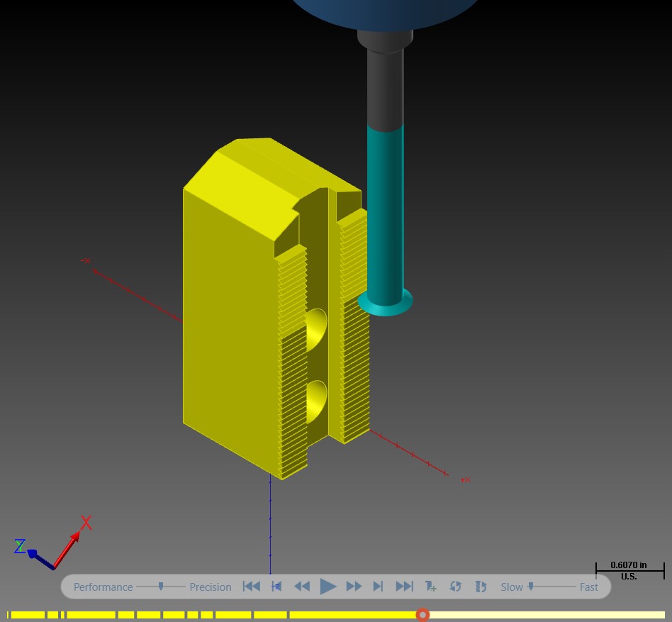
Task: Step back one move in the toolpath
Action: click(x=276, y=587)
